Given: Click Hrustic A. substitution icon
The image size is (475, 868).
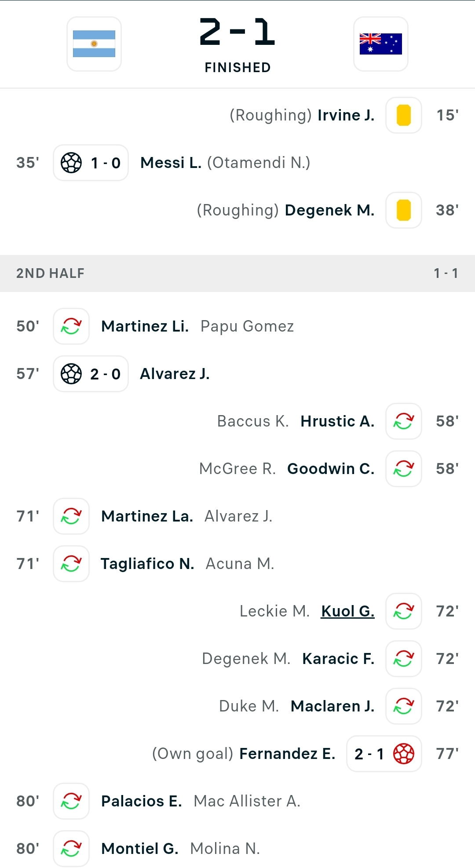Looking at the screenshot, I should [x=404, y=421].
